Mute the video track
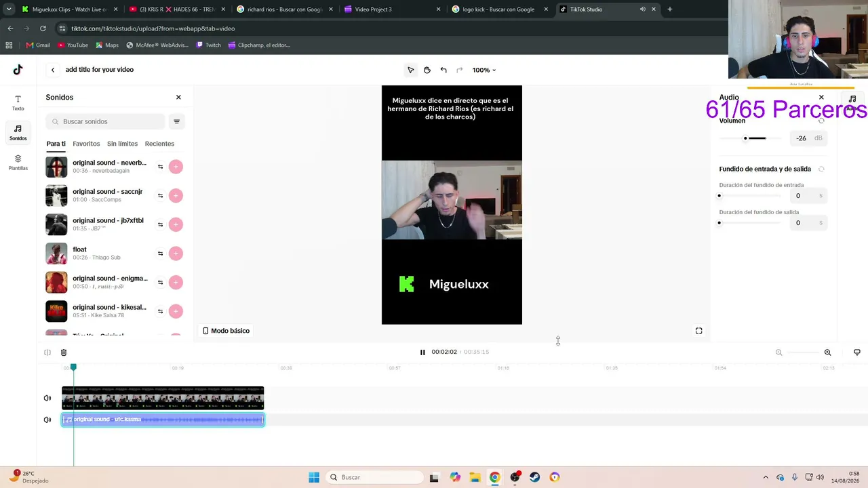868x488 pixels. [x=47, y=398]
